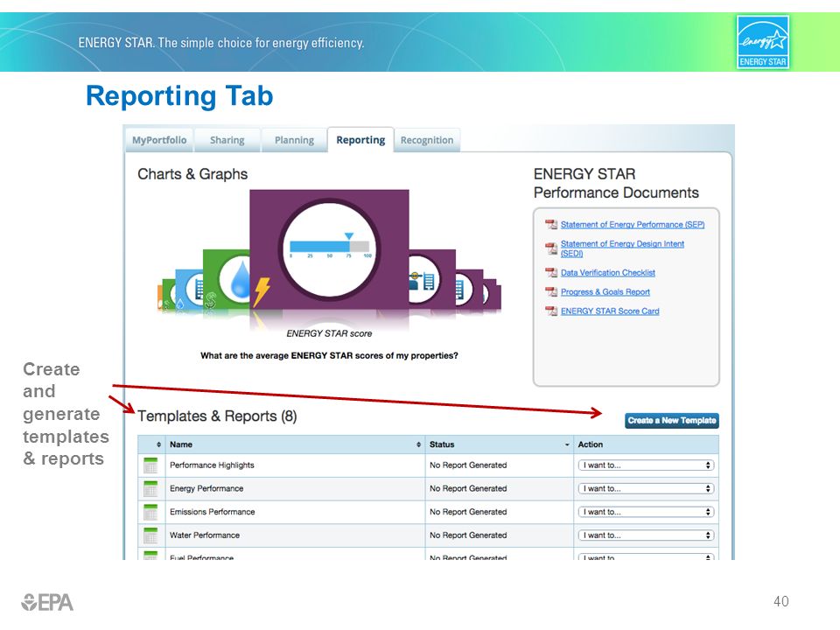Click the EPA logo at bottom

[x=47, y=603]
